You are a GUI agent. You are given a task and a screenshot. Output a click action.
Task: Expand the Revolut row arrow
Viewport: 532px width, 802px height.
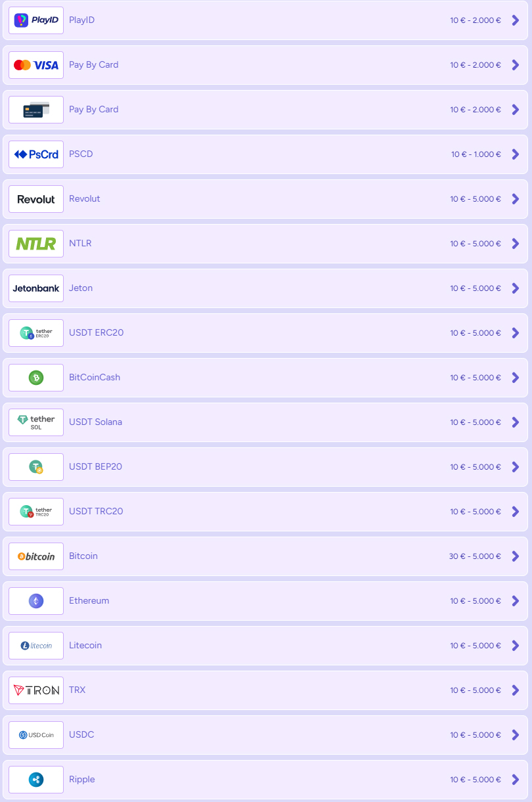pyautogui.click(x=516, y=199)
